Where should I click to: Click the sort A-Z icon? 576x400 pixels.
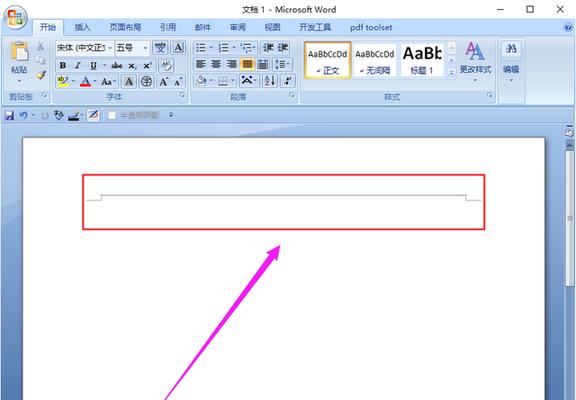pos(269,80)
